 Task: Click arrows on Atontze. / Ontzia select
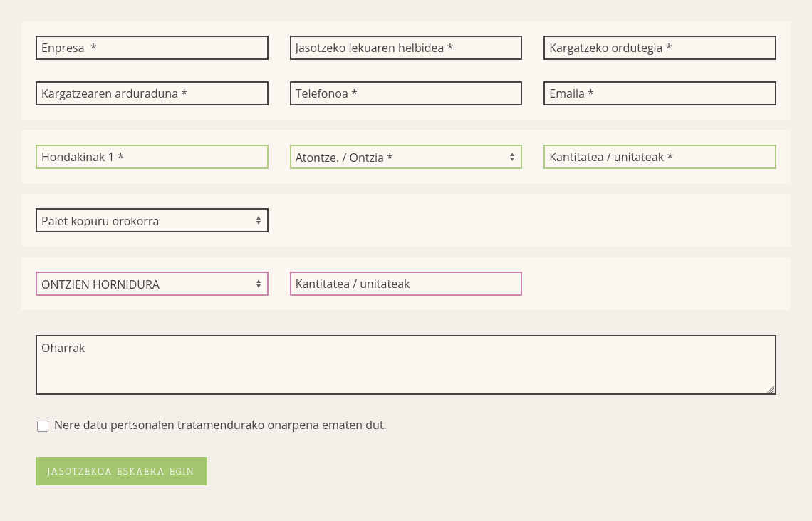511,157
